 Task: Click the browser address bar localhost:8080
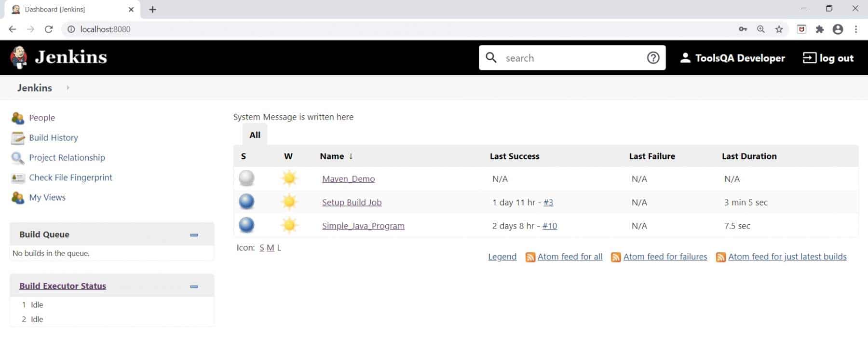pyautogui.click(x=105, y=29)
